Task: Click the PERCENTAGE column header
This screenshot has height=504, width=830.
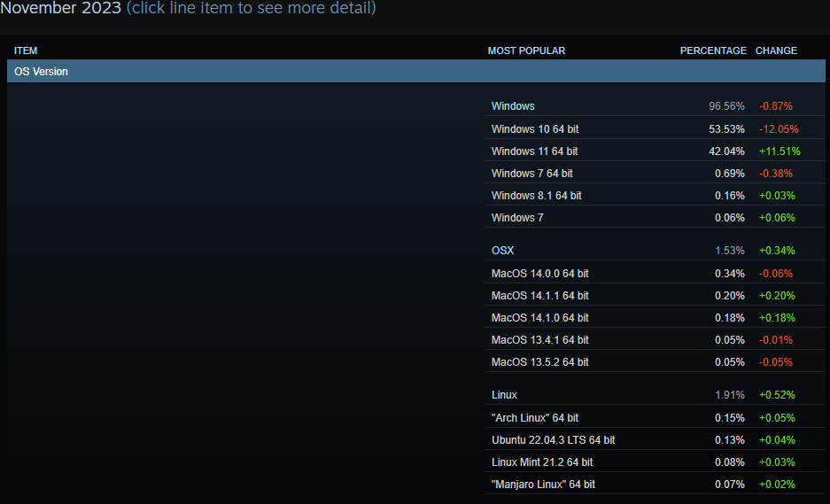Action: point(713,50)
